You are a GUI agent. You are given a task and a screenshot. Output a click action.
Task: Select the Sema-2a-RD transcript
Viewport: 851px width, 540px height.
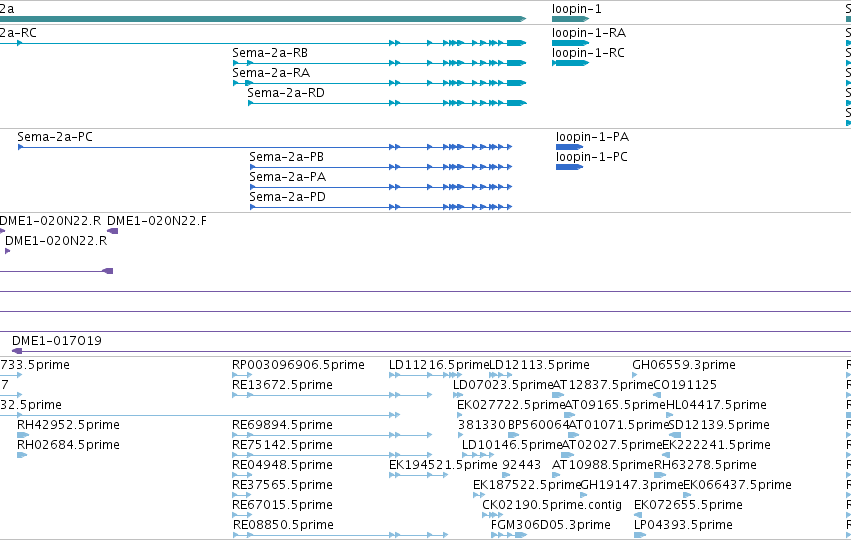[286, 93]
